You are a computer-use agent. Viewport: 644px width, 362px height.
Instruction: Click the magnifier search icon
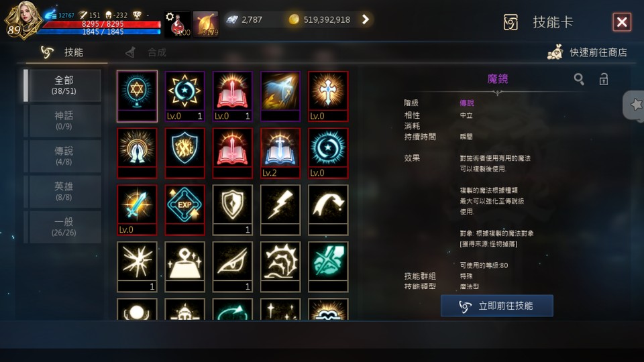coord(579,79)
